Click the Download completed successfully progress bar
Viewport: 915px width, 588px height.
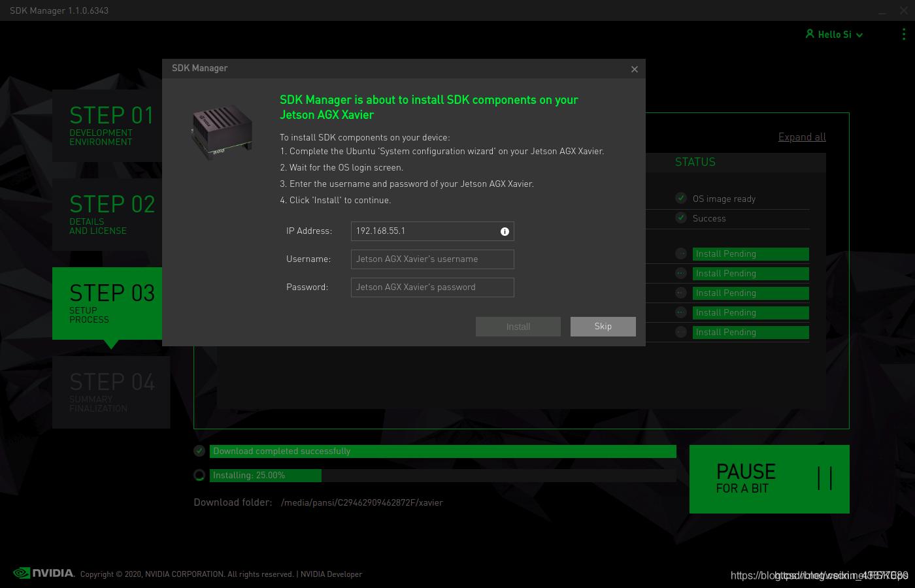click(443, 451)
